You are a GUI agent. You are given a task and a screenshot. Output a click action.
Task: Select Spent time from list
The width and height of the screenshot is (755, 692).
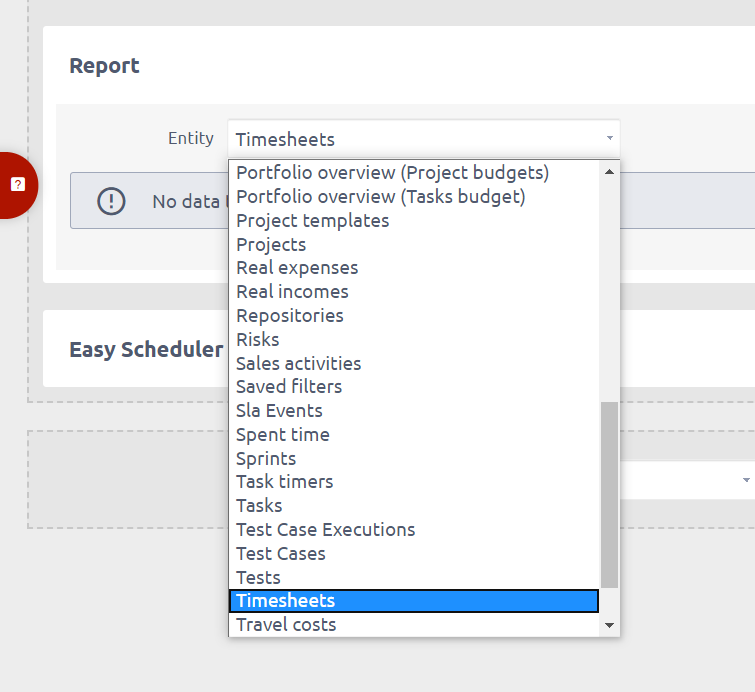pos(282,435)
